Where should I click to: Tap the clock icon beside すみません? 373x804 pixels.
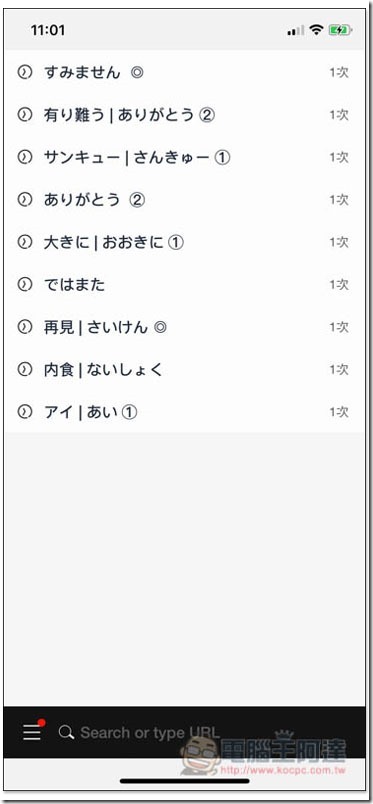pyautogui.click(x=24, y=72)
